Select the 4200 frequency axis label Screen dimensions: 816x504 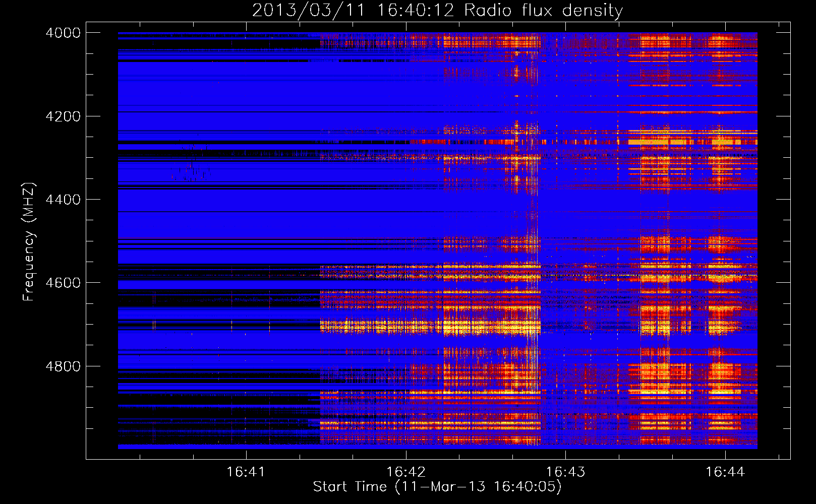coord(63,116)
